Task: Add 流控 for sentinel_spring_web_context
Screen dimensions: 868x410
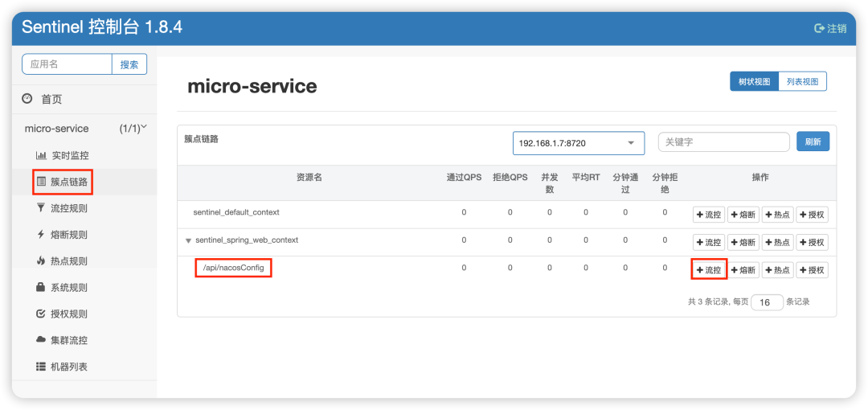Action: click(709, 242)
